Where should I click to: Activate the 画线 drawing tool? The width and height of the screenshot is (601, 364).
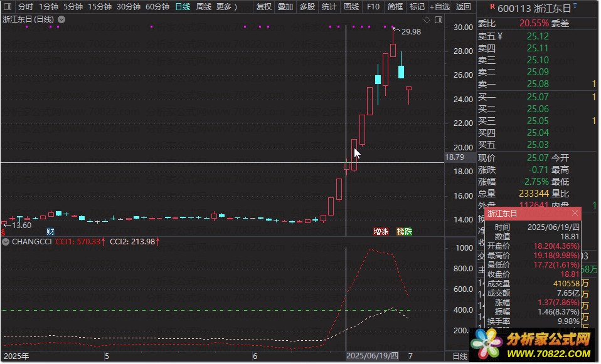[x=351, y=7]
